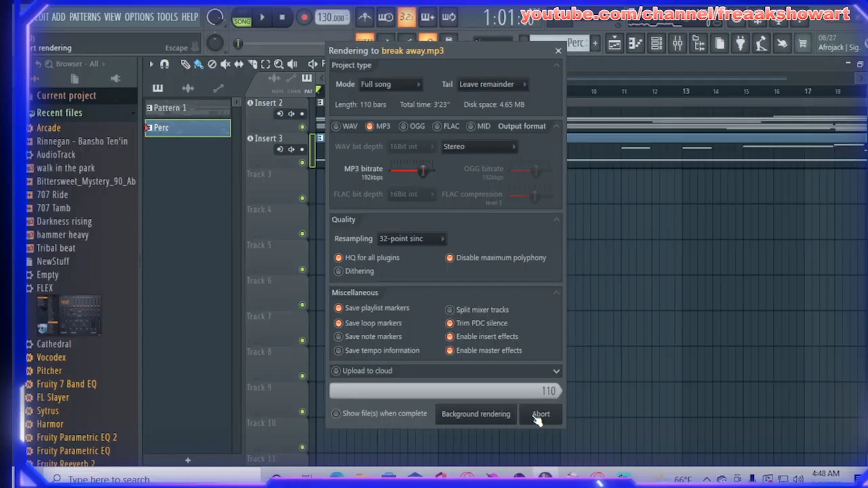Select the playlist mute tool
This screenshot has height=488, width=868.
[225, 64]
